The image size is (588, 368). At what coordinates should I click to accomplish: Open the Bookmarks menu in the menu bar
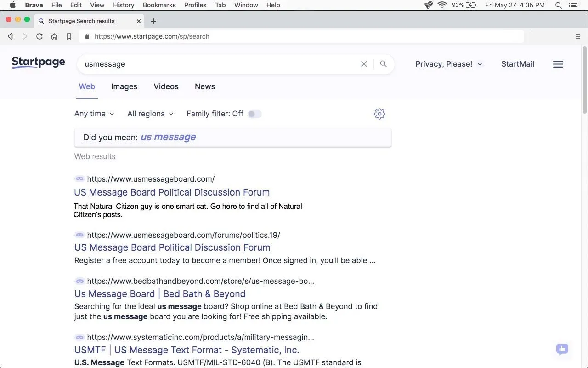159,5
